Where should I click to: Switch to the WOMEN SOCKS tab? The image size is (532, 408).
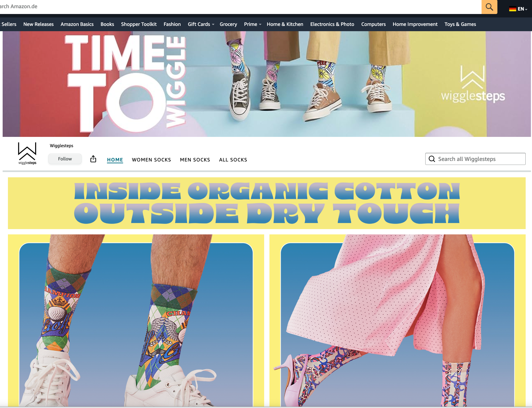click(151, 160)
